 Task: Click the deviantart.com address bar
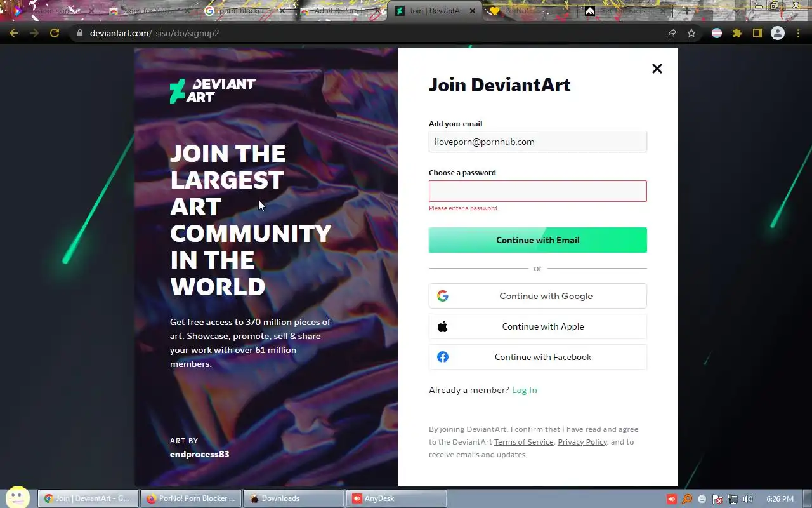coord(368,33)
